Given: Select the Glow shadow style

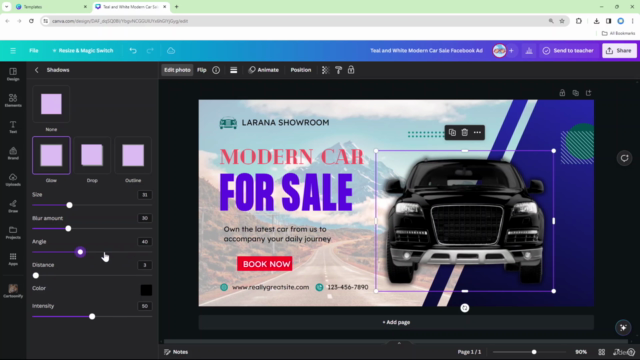Looking at the screenshot, I should click(51, 155).
